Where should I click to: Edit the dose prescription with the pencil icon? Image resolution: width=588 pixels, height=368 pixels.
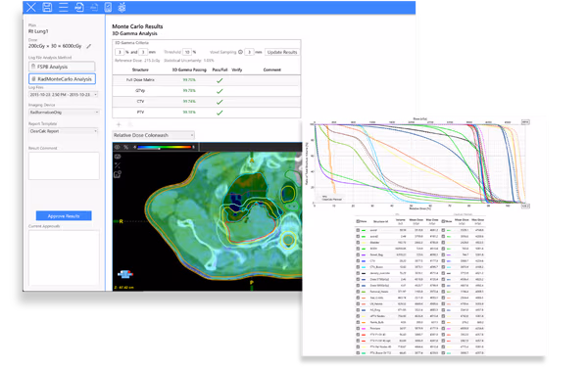(x=89, y=46)
